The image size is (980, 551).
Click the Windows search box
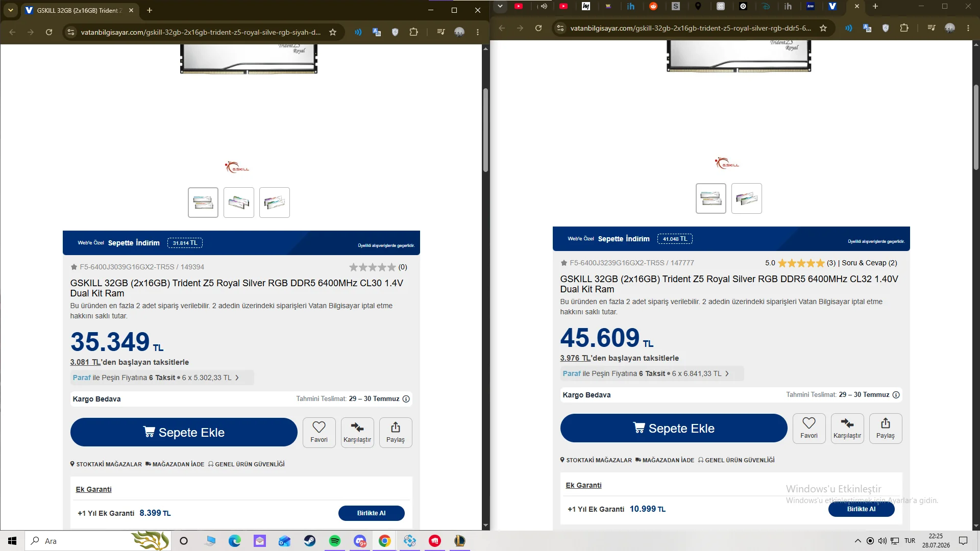pos(97,541)
